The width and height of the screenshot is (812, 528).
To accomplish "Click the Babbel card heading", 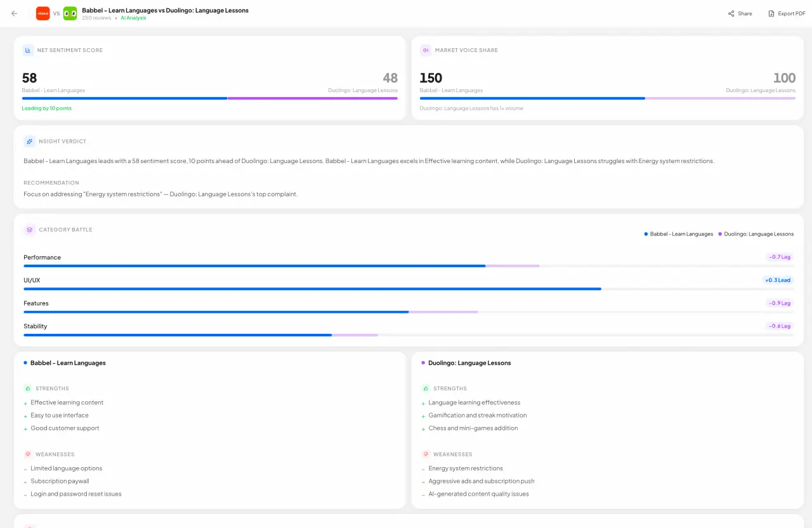I will [x=68, y=363].
